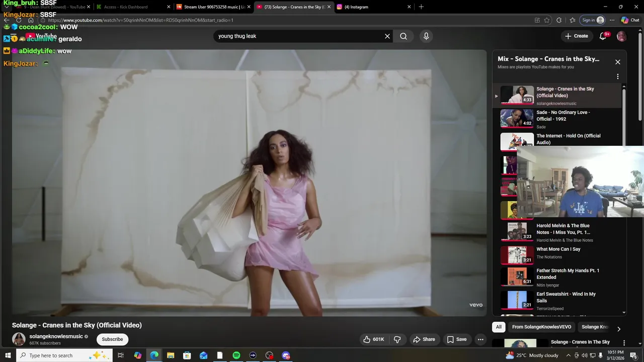This screenshot has width=644, height=362.
Task: Select the All filter chip
Action: click(x=499, y=327)
